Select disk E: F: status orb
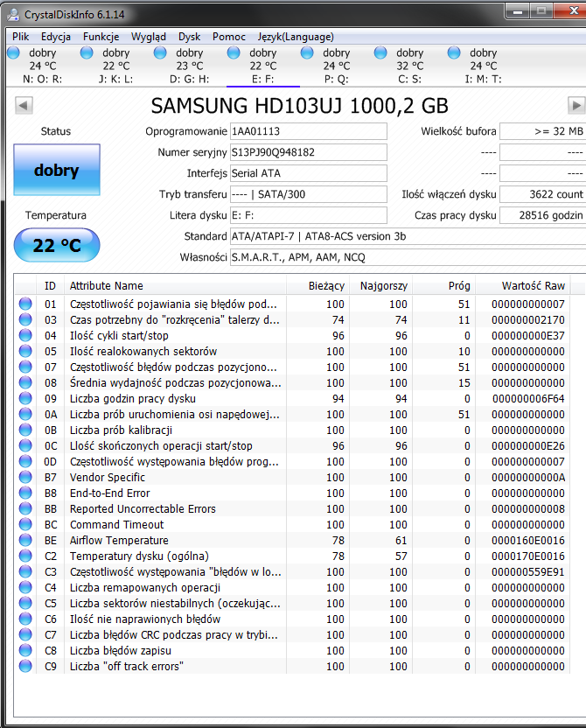This screenshot has width=586, height=728. tap(234, 52)
